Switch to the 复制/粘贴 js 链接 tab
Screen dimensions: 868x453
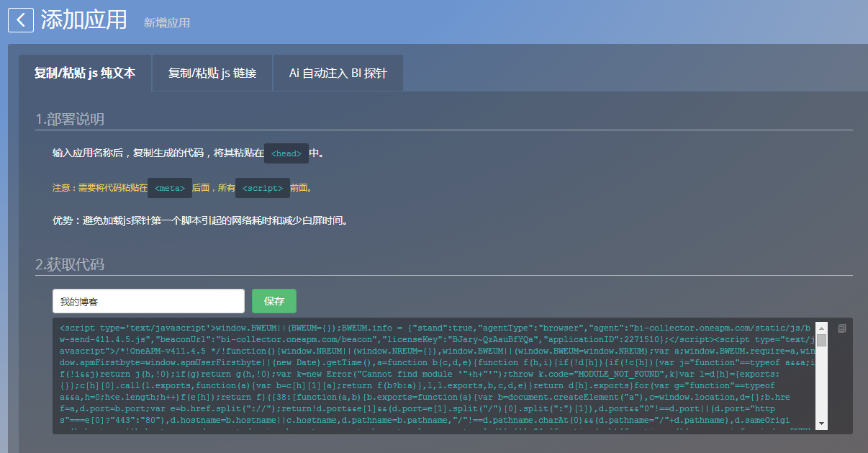tap(212, 73)
